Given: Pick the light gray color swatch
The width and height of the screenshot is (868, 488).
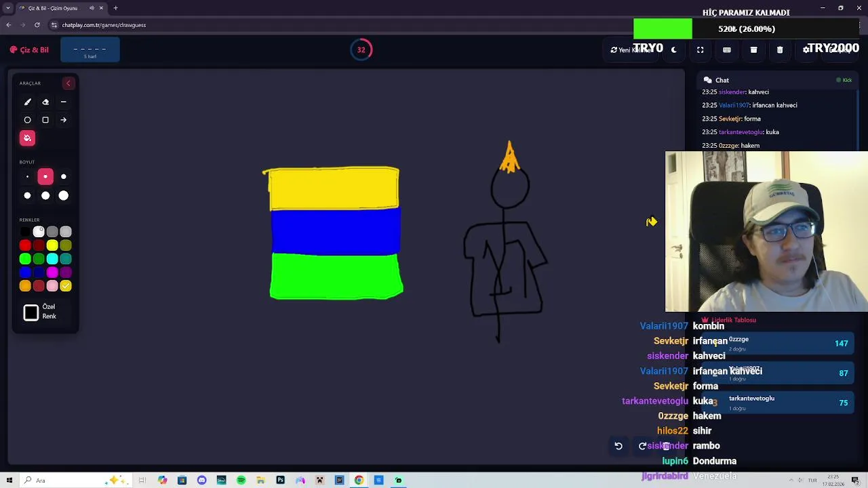Looking at the screenshot, I should [x=66, y=232].
